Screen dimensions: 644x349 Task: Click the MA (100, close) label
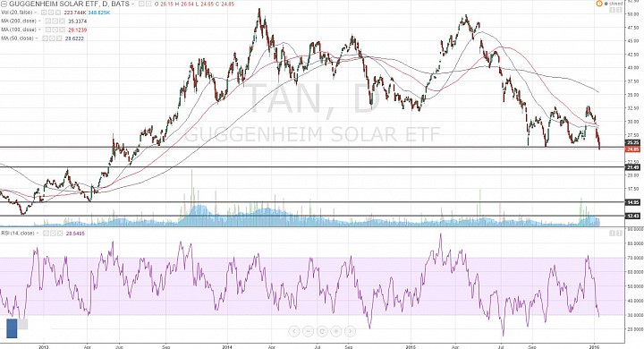click(19, 30)
